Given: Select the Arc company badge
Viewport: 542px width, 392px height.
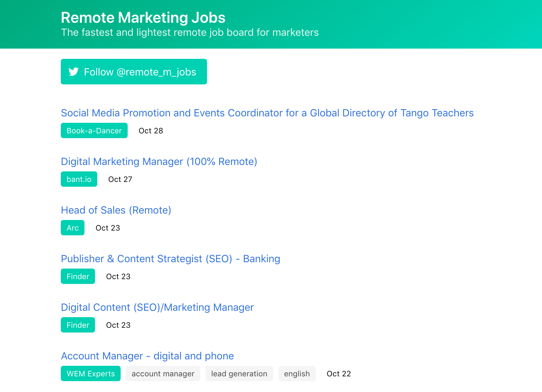Looking at the screenshot, I should pyautogui.click(x=72, y=228).
